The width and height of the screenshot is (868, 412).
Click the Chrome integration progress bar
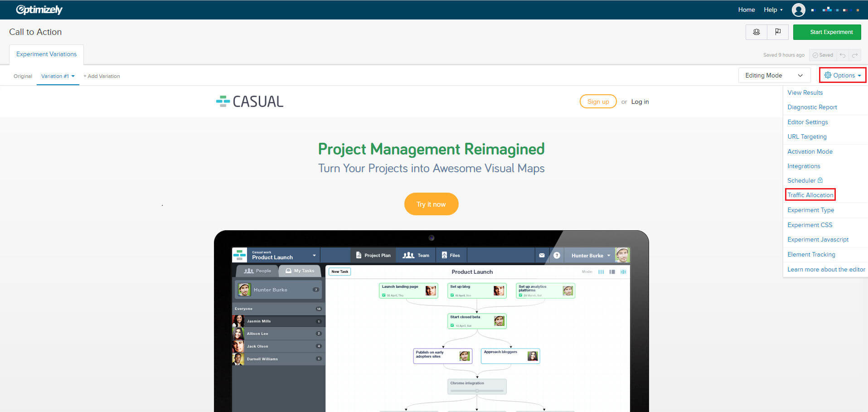[x=477, y=390]
